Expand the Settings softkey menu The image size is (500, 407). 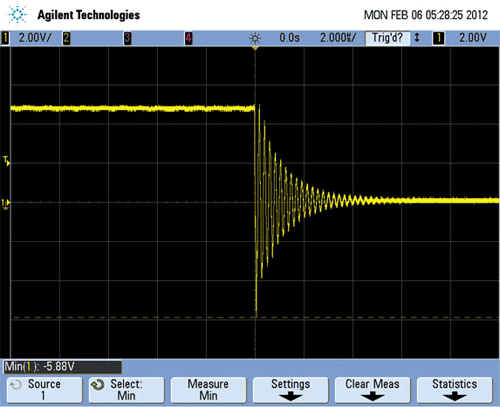pyautogui.click(x=290, y=390)
